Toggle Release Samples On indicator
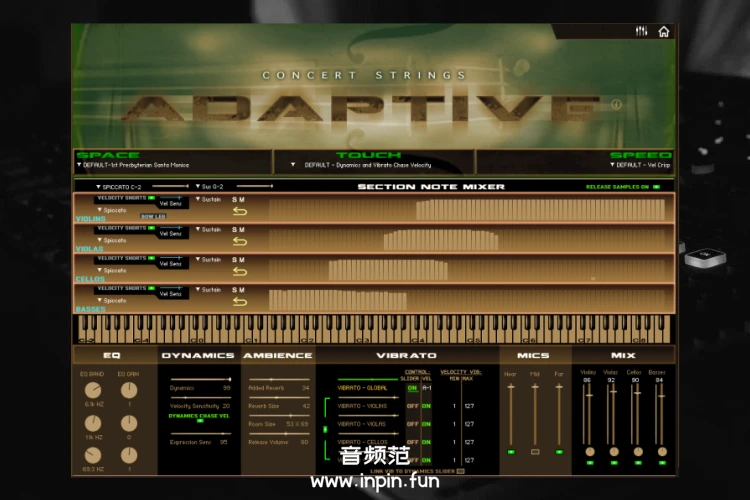The height and width of the screenshot is (500, 750). click(656, 187)
